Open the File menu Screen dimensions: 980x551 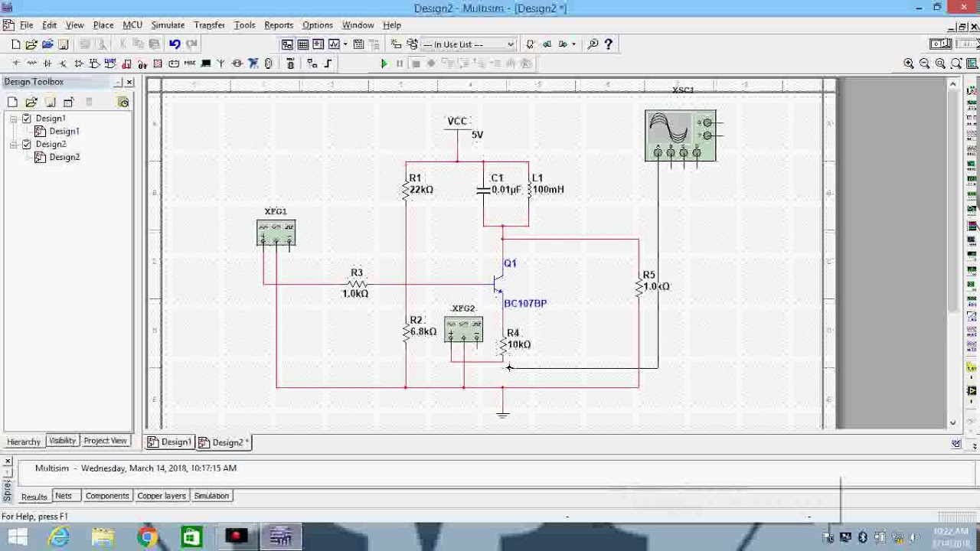point(26,24)
